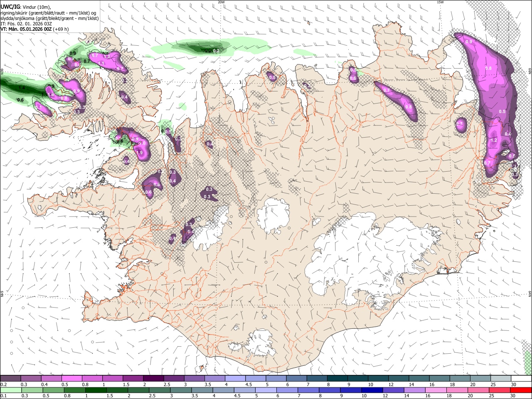The image size is (532, 399).
Task: Click the '20W' longitude label
Action: (221, 2)
